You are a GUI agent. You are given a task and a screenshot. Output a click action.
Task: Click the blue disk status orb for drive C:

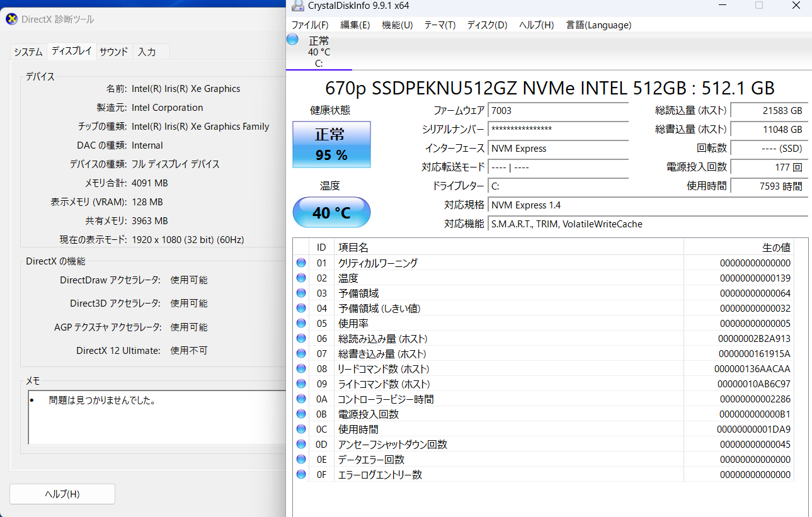pos(292,39)
